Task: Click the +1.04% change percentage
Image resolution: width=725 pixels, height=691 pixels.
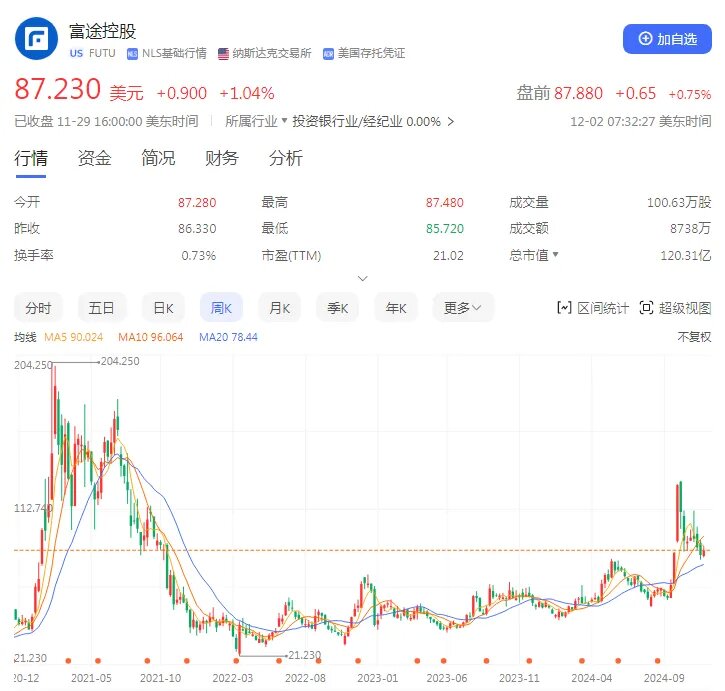Action: click(x=247, y=93)
